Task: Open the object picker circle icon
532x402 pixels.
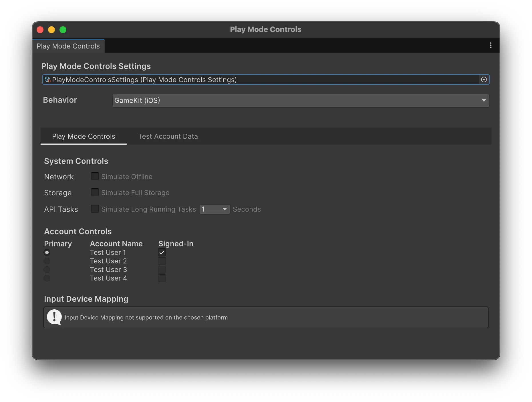Action: [x=484, y=79]
